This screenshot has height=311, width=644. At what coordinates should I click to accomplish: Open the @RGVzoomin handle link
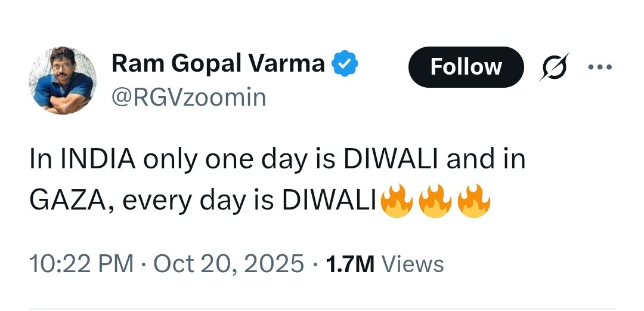(189, 96)
